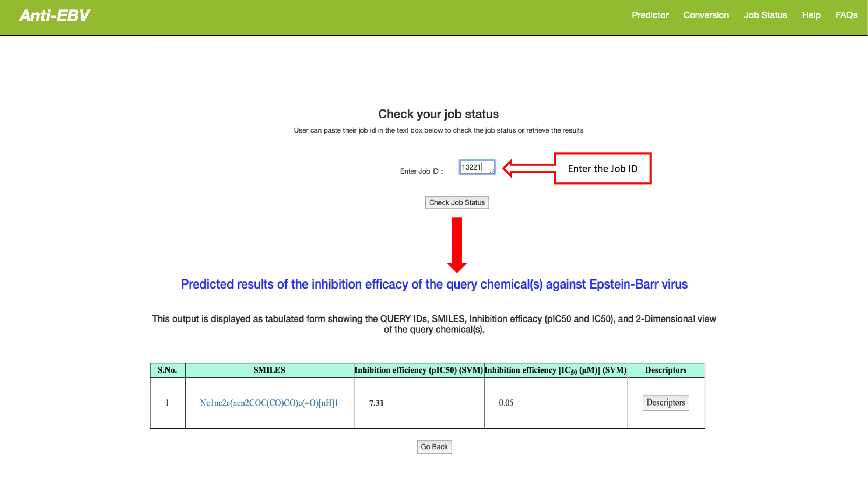Viewport: 868px width, 498px height.
Task: Click the Descriptors column header
Action: [665, 370]
